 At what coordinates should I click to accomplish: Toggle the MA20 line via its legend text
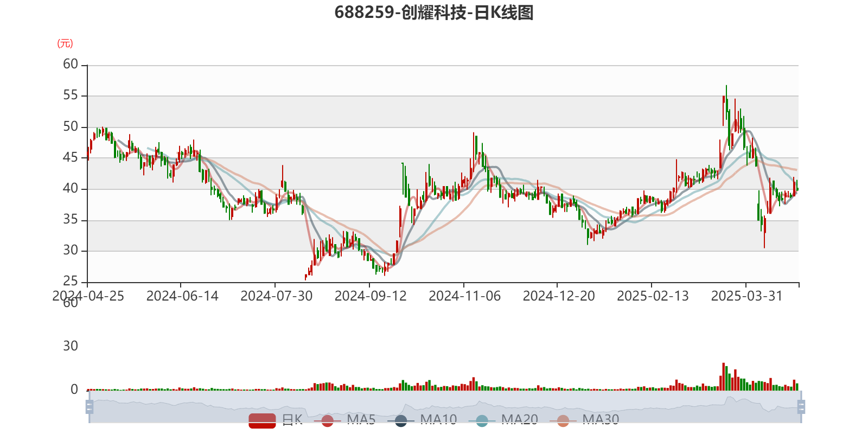tap(520, 420)
